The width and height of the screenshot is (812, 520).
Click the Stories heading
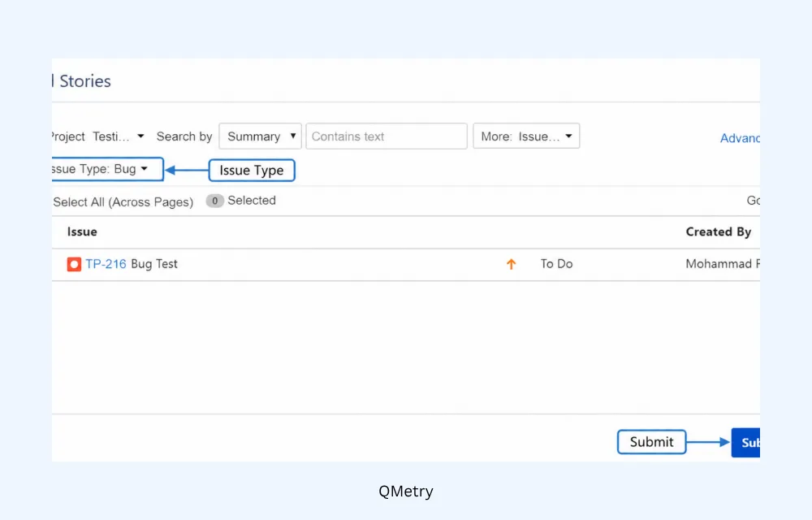85,81
